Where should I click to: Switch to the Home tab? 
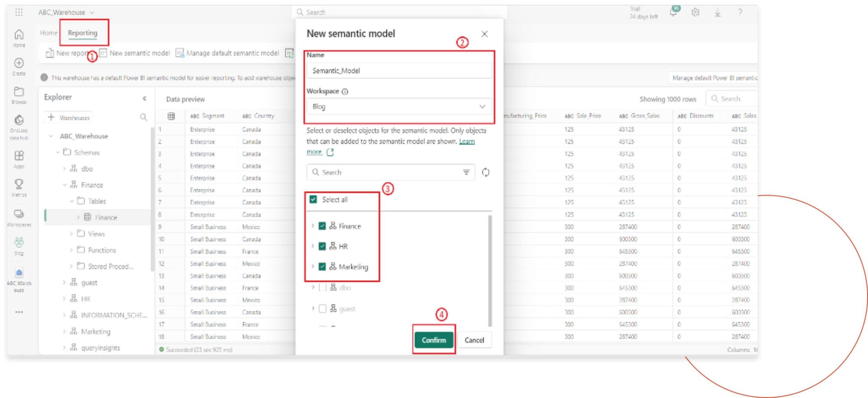(x=48, y=33)
